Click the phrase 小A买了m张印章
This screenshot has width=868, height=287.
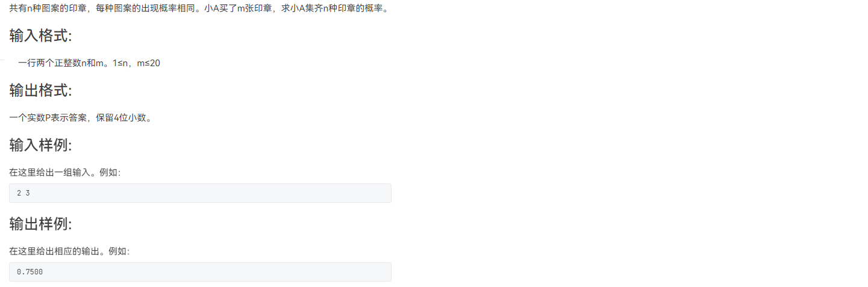click(x=239, y=8)
